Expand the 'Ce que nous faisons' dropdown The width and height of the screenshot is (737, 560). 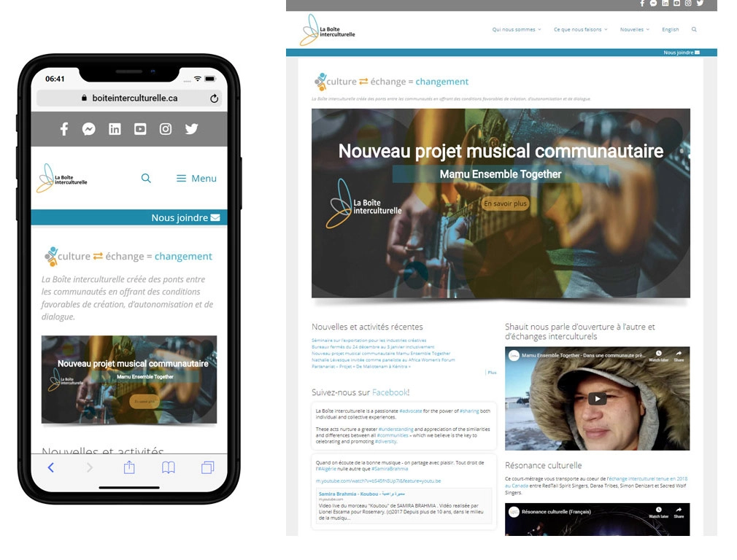click(x=580, y=30)
